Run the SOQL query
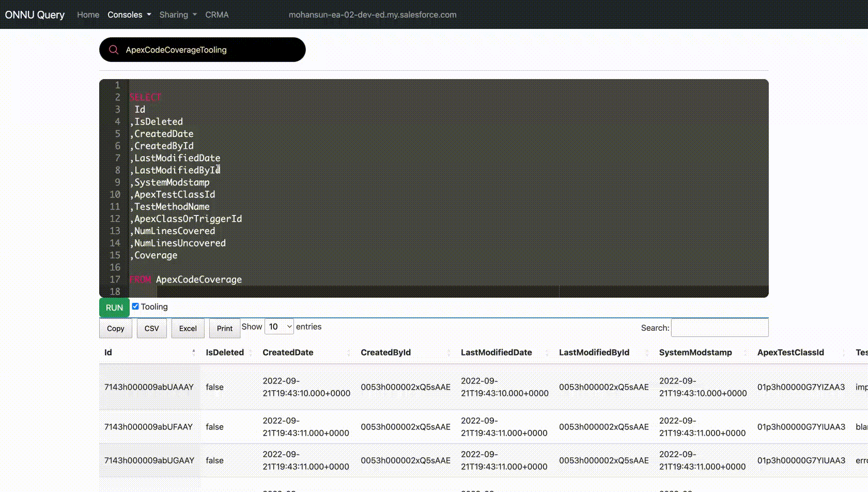Screen dimensions: 868x492 (114, 308)
